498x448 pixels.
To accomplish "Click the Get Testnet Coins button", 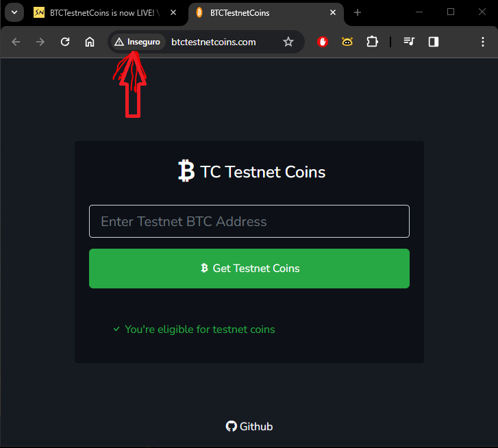I will (249, 269).
